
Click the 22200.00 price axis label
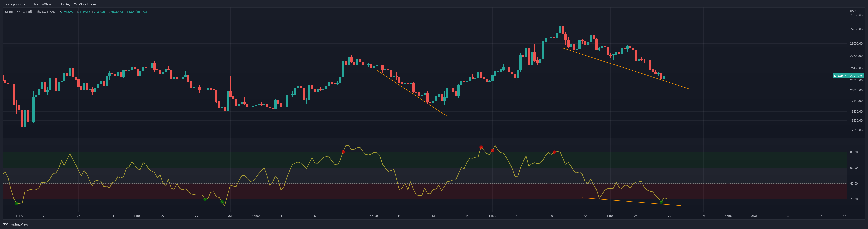click(856, 56)
